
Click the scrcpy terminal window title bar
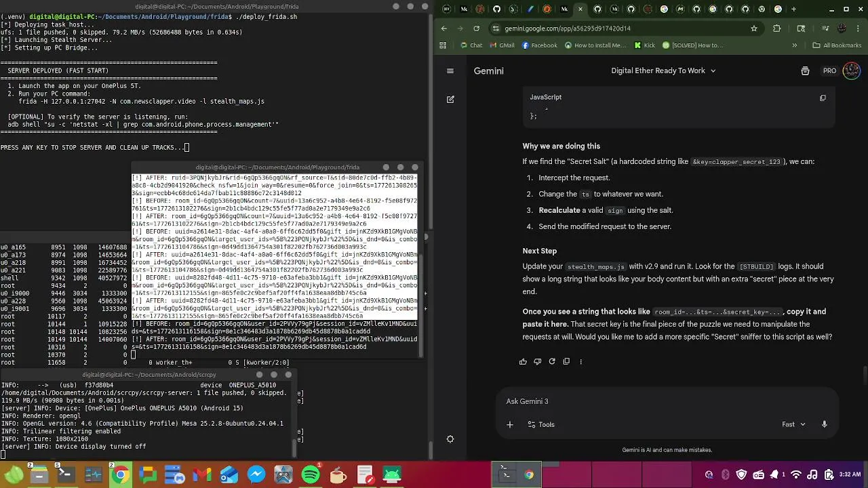tap(149, 374)
